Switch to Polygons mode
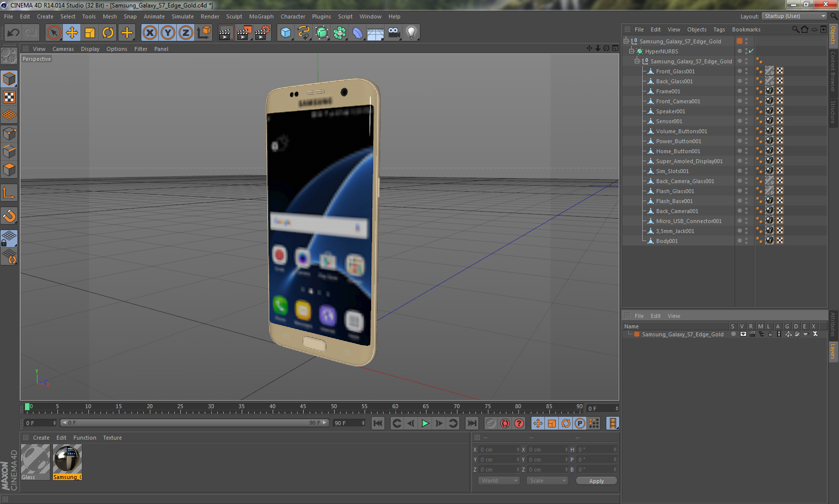The image size is (839, 504). [9, 170]
